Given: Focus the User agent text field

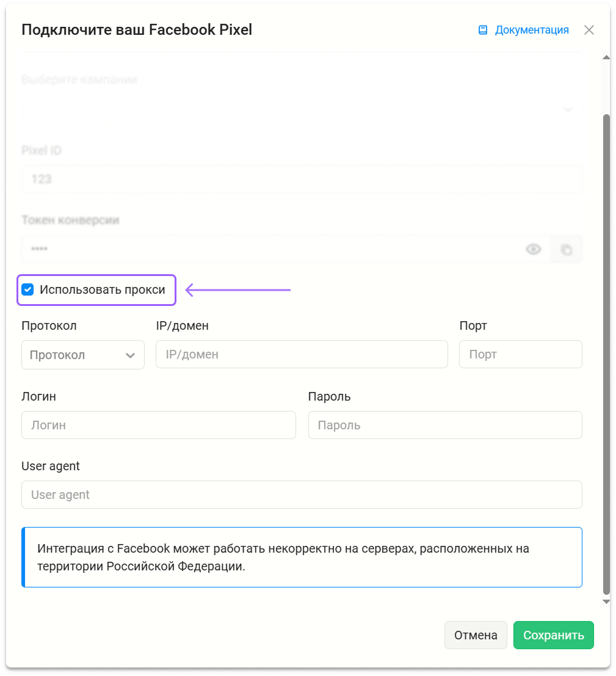Looking at the screenshot, I should coord(302,495).
